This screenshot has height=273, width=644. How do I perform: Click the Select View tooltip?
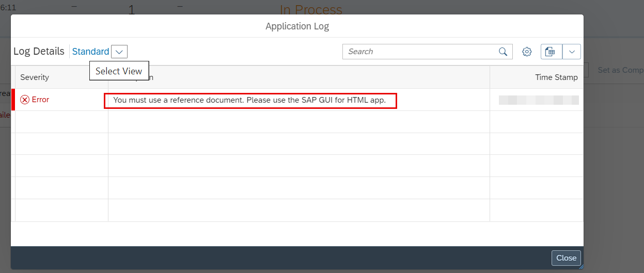point(119,71)
